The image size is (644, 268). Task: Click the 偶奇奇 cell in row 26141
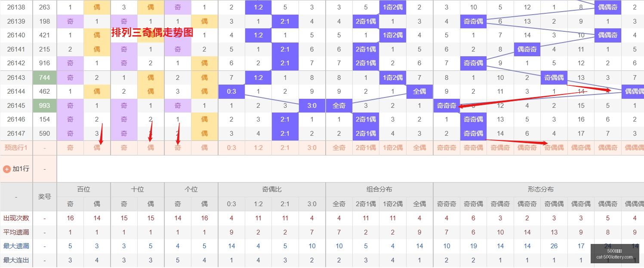point(527,49)
